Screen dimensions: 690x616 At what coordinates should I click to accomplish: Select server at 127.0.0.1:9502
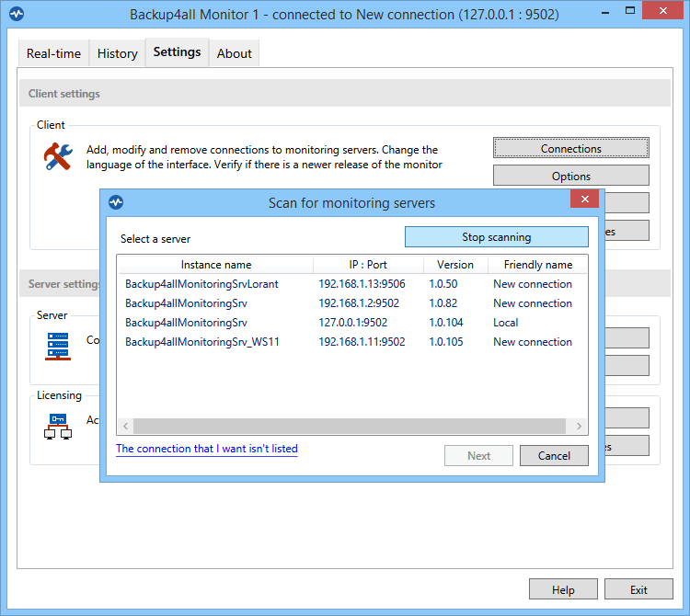coord(352,323)
